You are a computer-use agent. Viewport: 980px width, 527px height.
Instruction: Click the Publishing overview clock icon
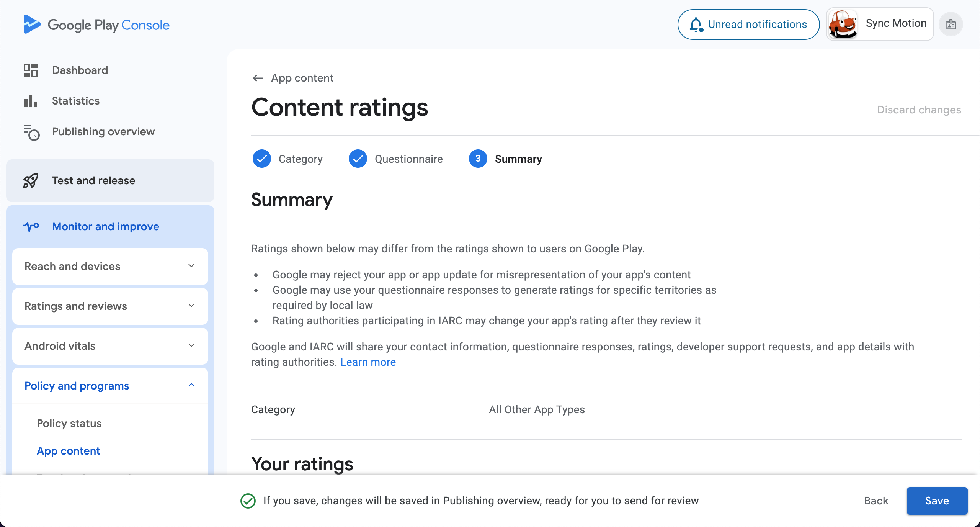click(31, 133)
